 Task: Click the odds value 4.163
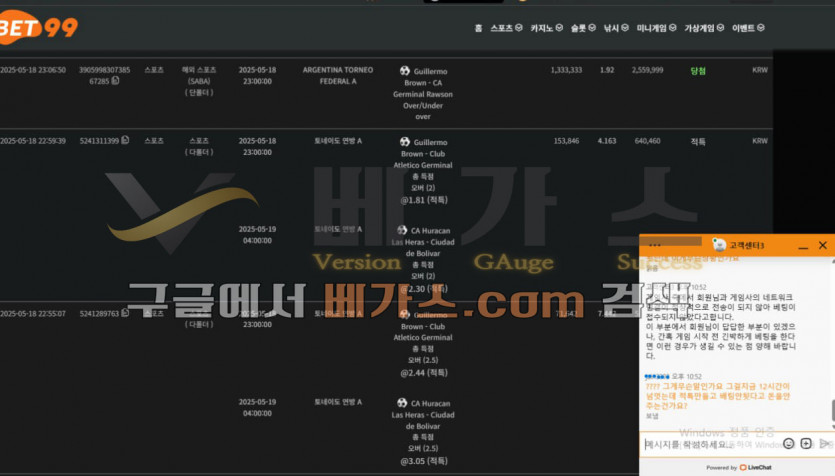pos(607,141)
